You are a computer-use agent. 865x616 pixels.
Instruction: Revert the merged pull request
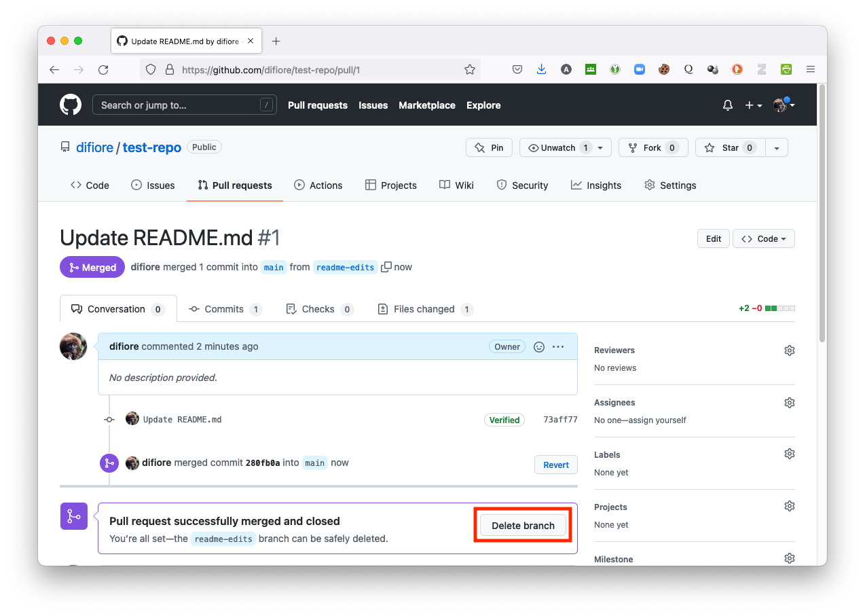(555, 465)
